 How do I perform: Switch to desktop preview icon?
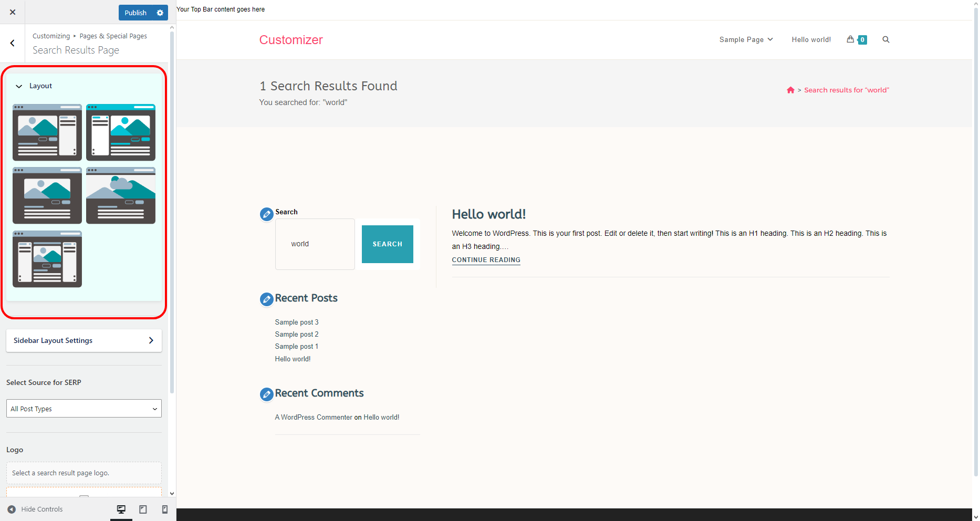pyautogui.click(x=121, y=509)
